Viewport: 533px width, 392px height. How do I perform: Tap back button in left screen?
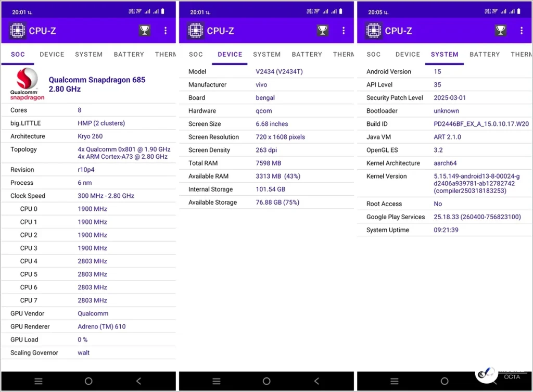(x=138, y=381)
